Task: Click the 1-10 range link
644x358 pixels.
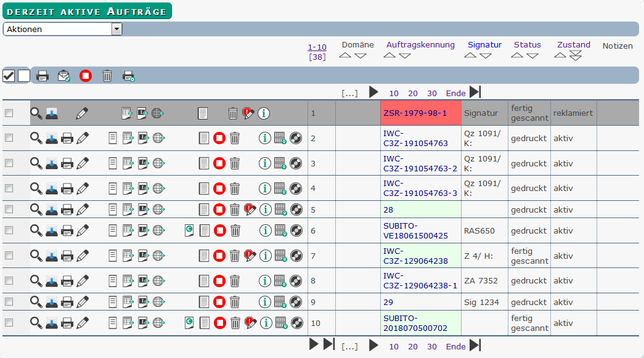Action: click(x=317, y=47)
